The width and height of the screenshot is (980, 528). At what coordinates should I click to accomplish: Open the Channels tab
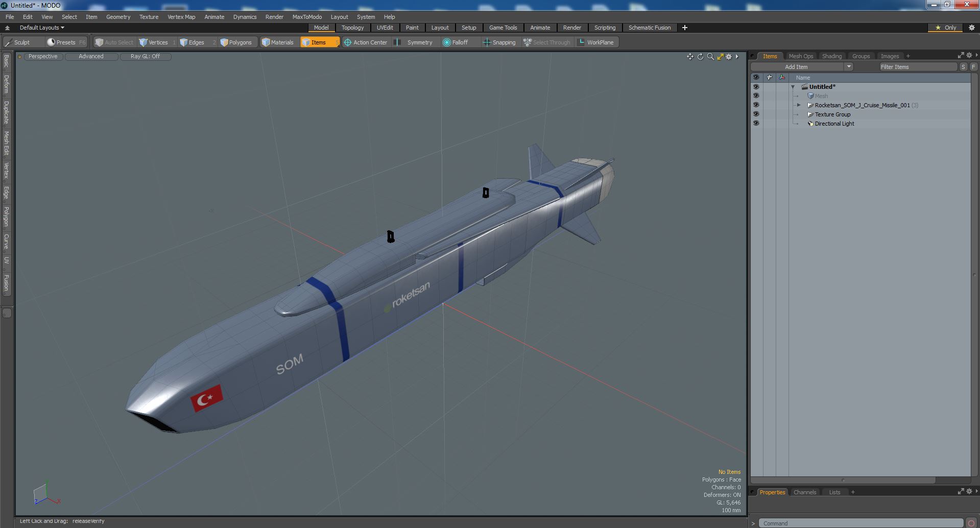point(805,492)
